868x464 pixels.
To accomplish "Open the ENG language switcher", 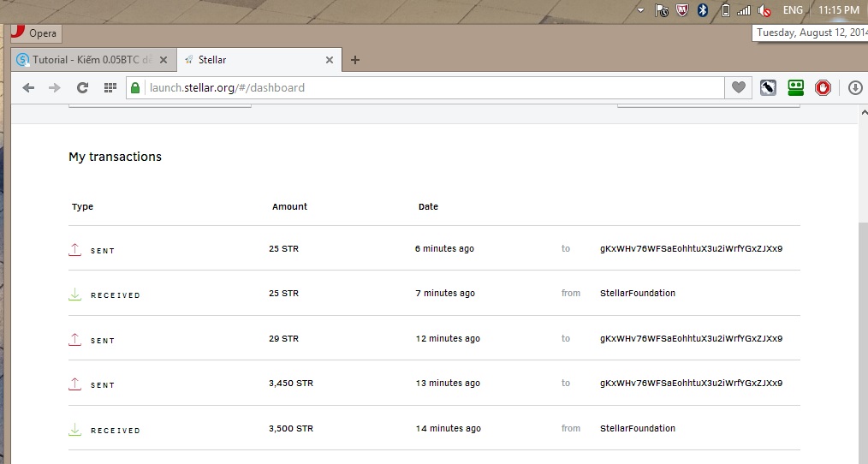I will point(793,10).
